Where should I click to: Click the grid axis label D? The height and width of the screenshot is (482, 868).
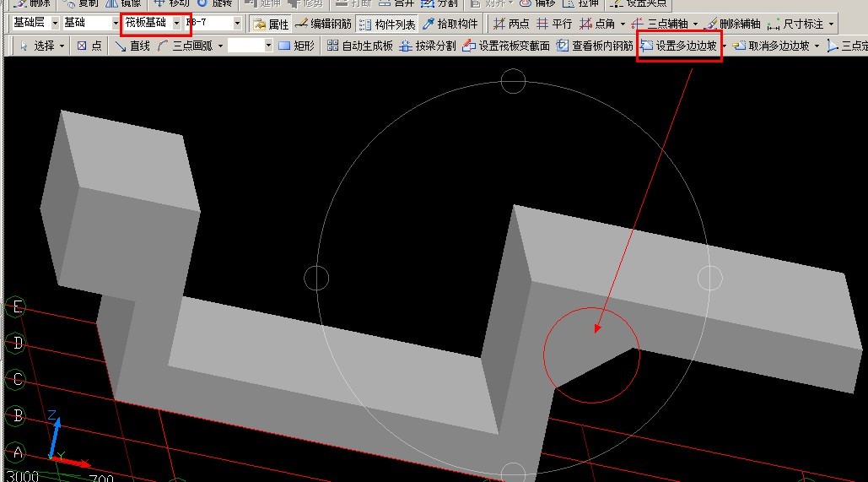pyautogui.click(x=17, y=343)
